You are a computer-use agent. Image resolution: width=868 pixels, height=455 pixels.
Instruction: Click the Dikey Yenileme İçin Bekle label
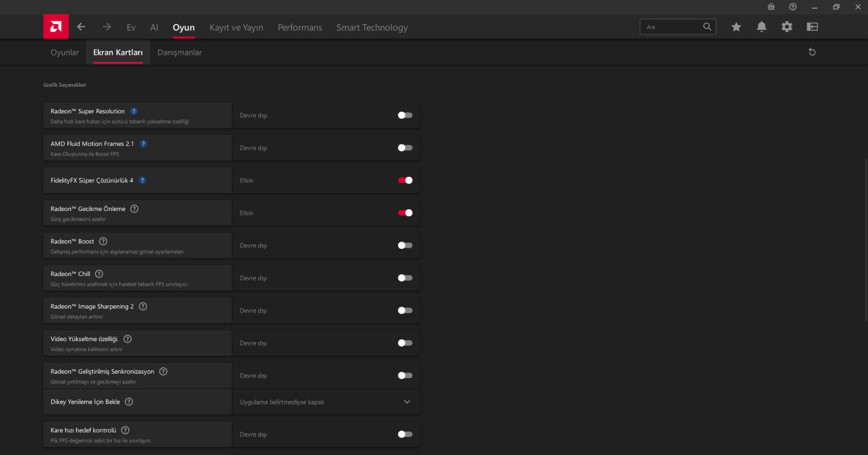[x=85, y=402]
